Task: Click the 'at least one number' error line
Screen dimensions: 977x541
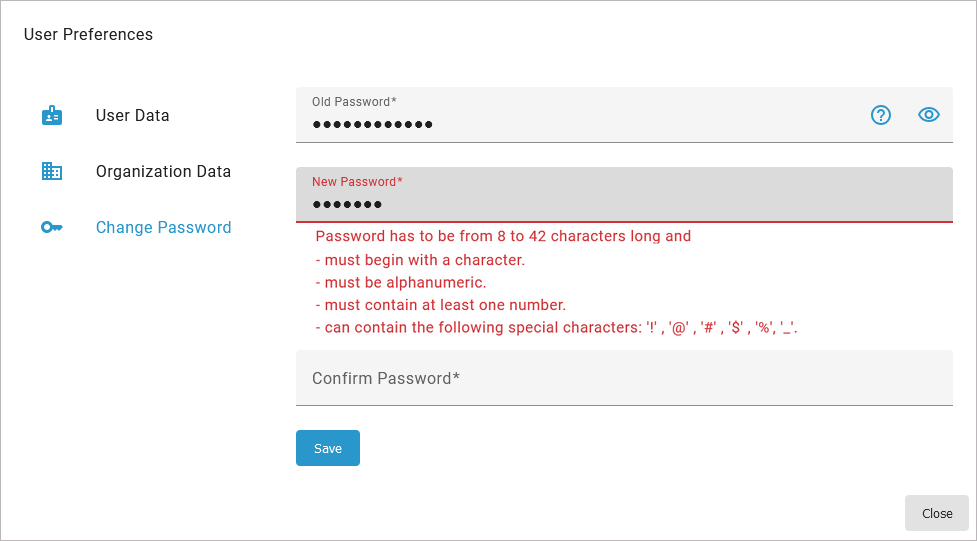Action: pyautogui.click(x=441, y=305)
